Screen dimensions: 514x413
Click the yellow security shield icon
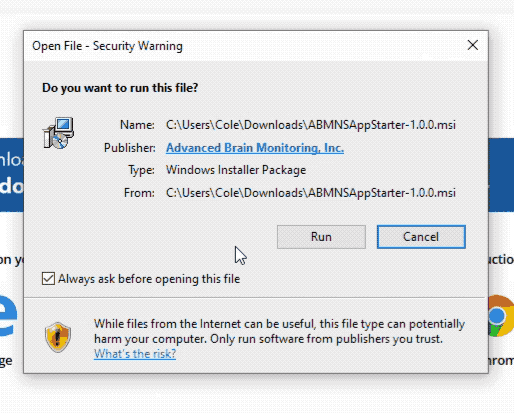click(x=58, y=337)
